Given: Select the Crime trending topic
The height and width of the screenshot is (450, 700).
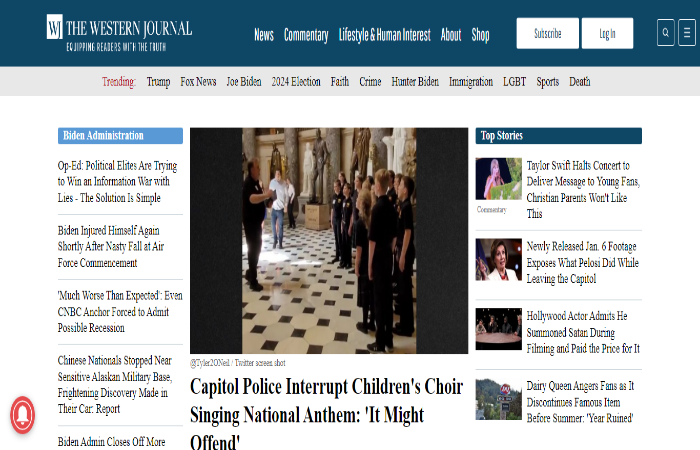Looking at the screenshot, I should pyautogui.click(x=370, y=82).
